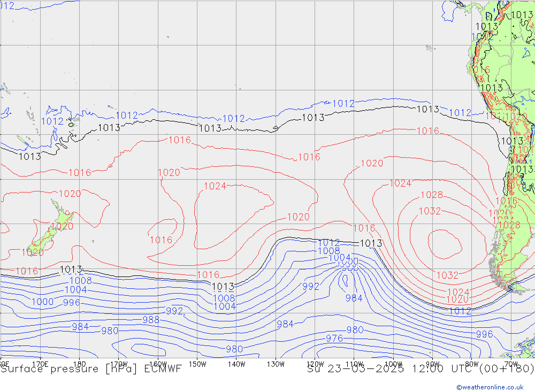Click the 180 longitude label
This screenshot has height=392, width=535.
[80, 364]
